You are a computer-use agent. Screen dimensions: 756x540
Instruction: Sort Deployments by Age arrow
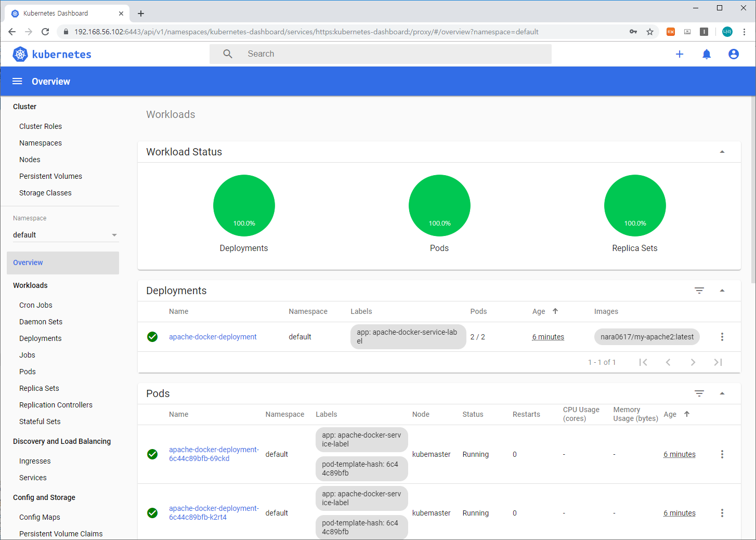pos(555,311)
